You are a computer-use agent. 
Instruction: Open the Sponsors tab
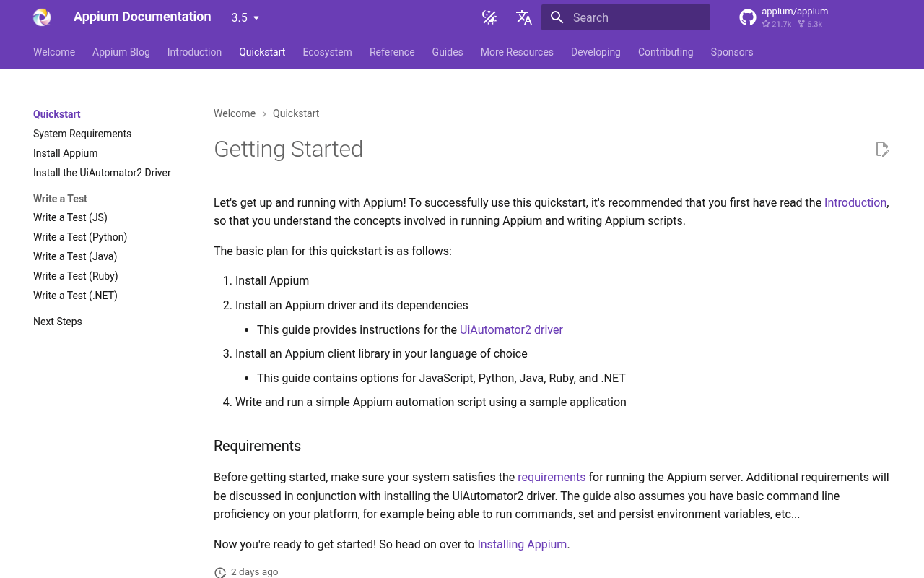pos(732,52)
